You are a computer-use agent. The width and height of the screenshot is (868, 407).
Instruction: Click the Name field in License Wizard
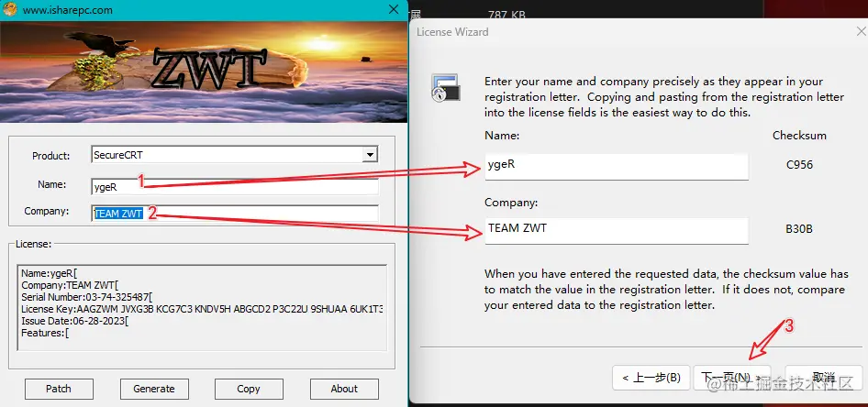point(617,166)
